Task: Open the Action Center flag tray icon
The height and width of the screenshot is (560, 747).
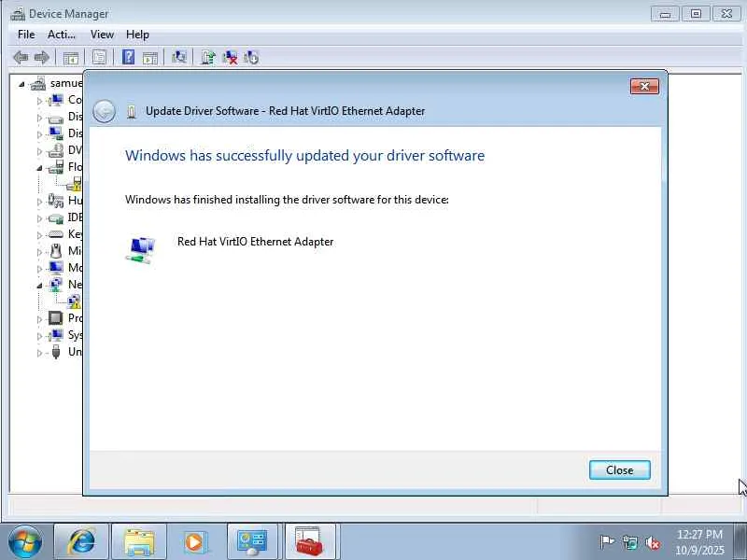Action: pos(607,542)
